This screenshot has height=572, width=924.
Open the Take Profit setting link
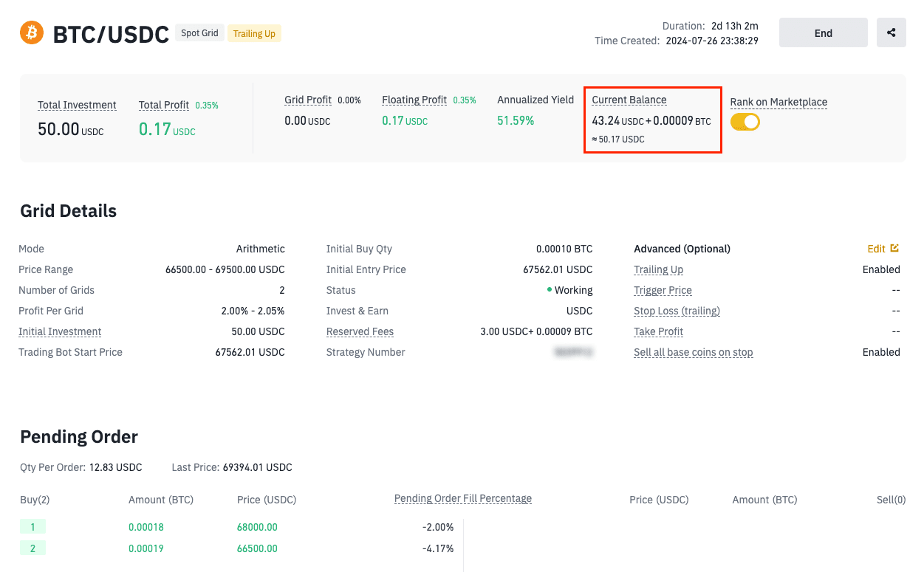658,331
